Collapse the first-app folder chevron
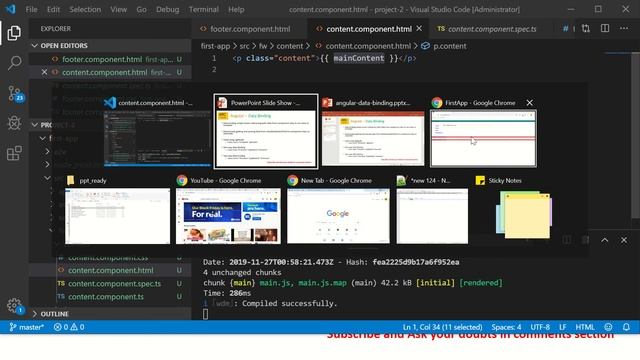The width and height of the screenshot is (640, 360). point(42,138)
